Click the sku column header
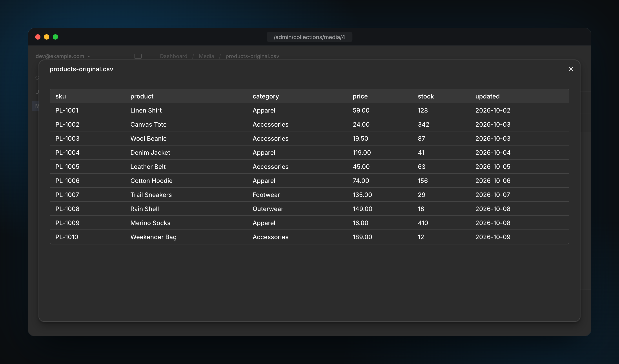The width and height of the screenshot is (619, 364). click(61, 96)
